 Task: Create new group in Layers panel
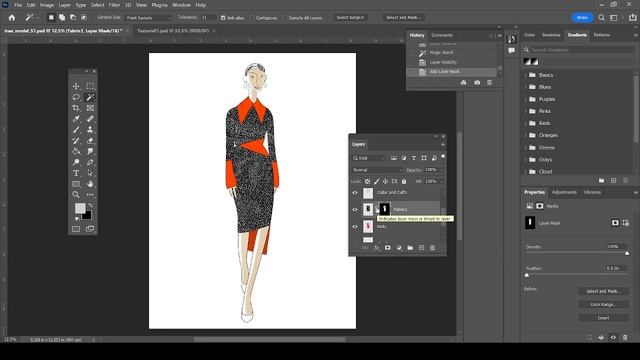410,248
